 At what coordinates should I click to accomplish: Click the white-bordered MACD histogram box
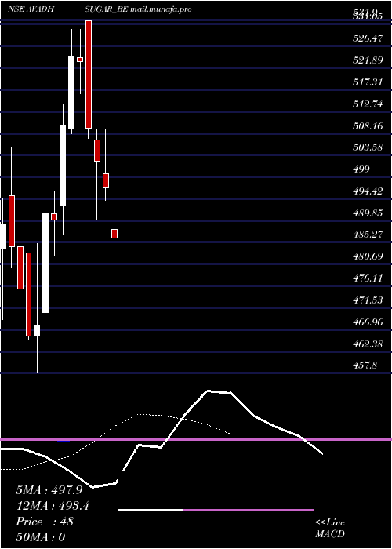pyautogui.click(x=216, y=510)
